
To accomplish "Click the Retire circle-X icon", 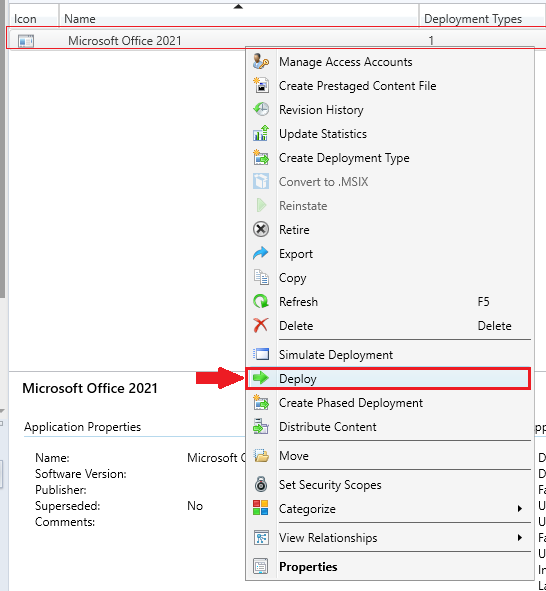I will 261,230.
